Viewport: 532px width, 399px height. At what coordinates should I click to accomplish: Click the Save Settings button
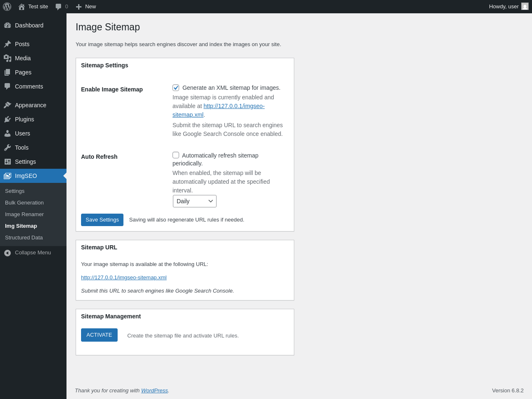pyautogui.click(x=102, y=220)
